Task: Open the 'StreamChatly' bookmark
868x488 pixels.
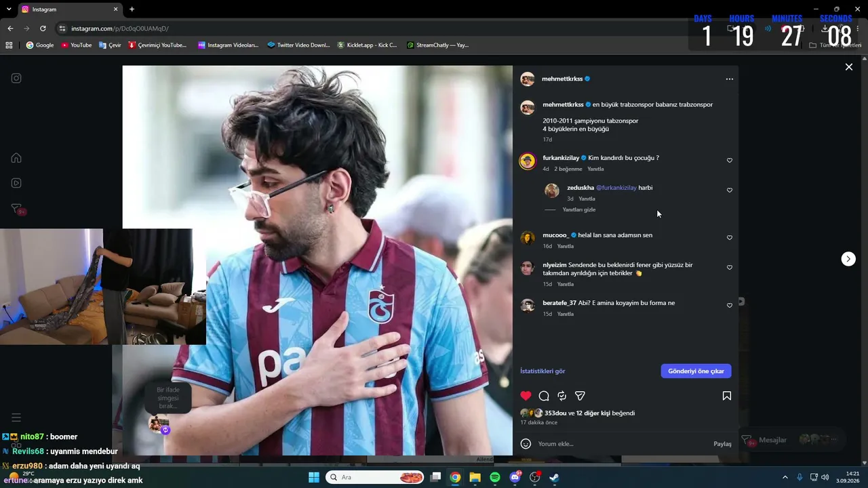Action: [438, 45]
